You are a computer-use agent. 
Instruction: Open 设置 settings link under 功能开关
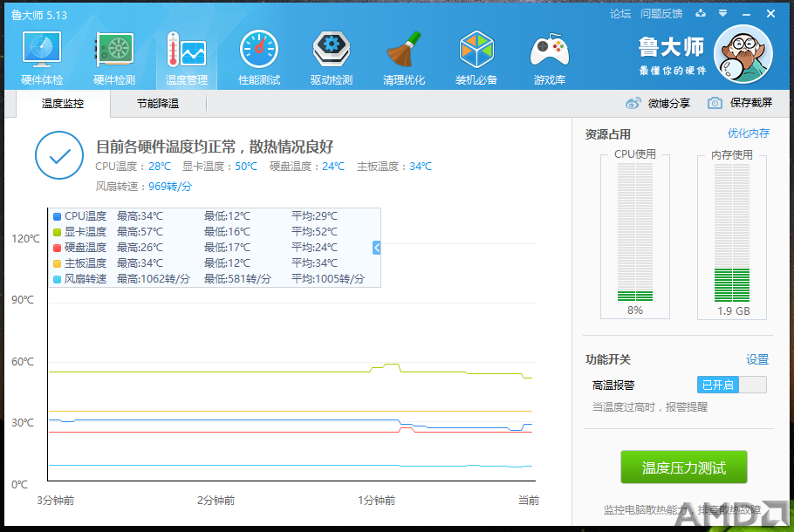pyautogui.click(x=757, y=359)
